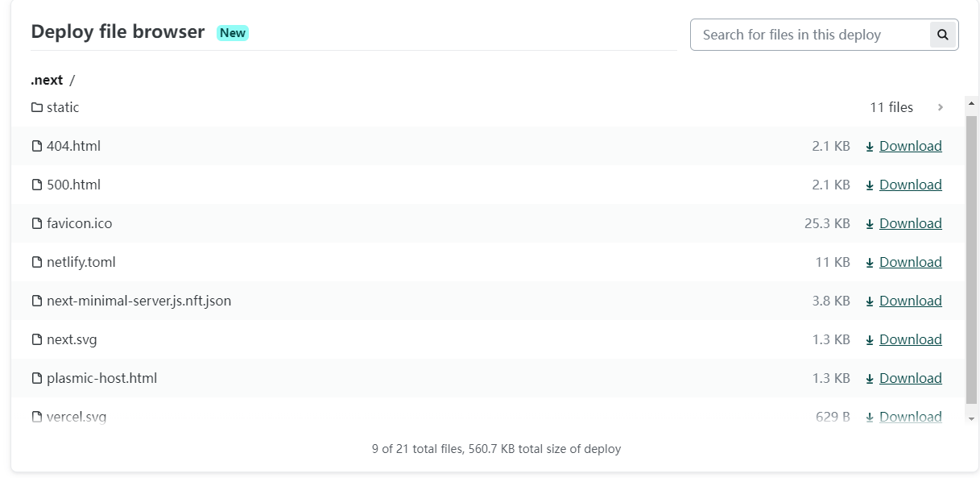Screen dimensions: 980x478
Task: Download the plasmic-host.html file
Action: click(x=910, y=378)
